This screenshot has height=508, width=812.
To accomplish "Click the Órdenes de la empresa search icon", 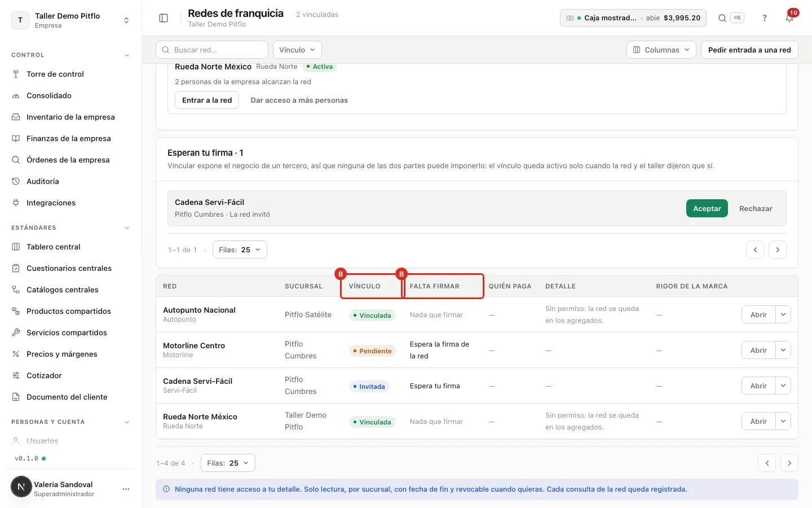I will [x=16, y=160].
